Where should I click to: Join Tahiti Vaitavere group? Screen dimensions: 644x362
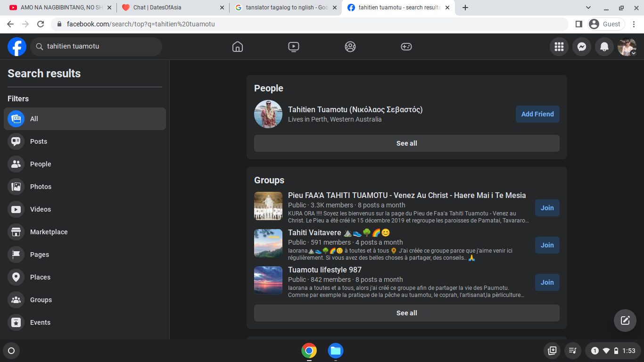tap(547, 245)
